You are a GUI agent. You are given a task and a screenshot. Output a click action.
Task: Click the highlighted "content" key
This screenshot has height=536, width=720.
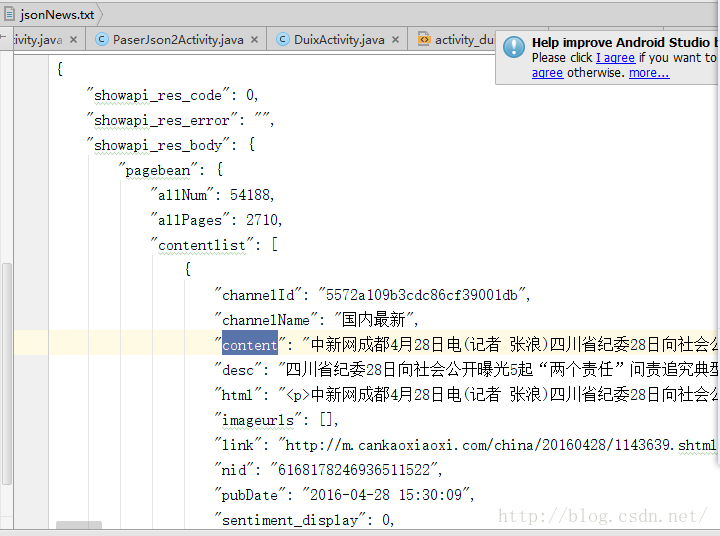250,345
